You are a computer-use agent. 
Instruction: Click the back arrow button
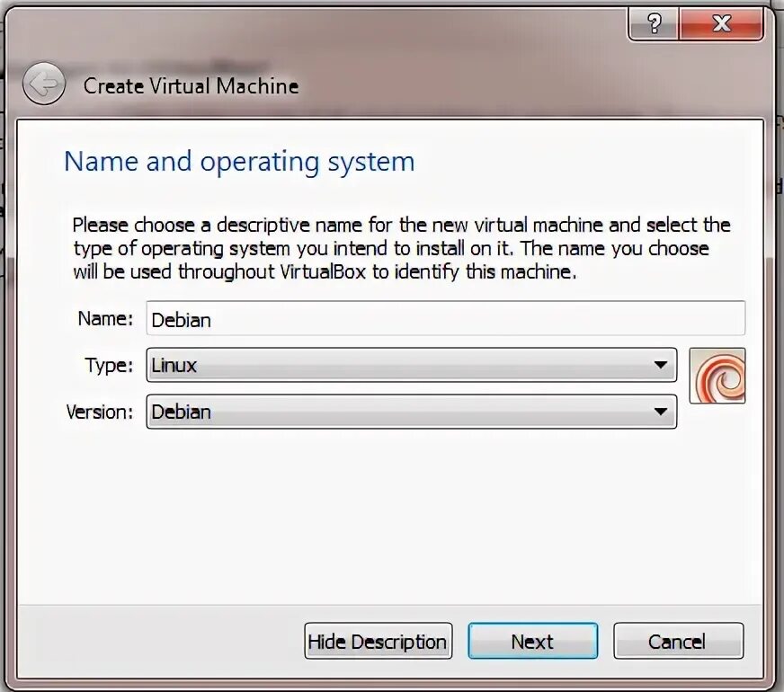(x=44, y=84)
